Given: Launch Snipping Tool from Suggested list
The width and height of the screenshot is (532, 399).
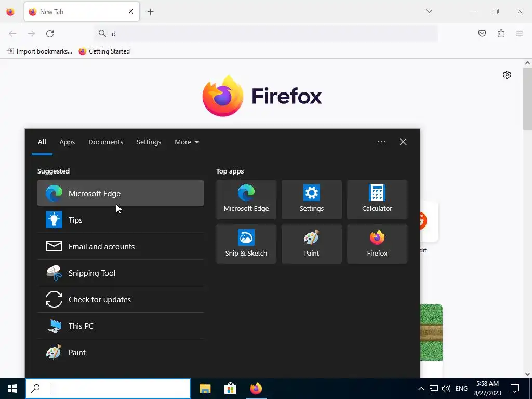Looking at the screenshot, I should pos(120,273).
